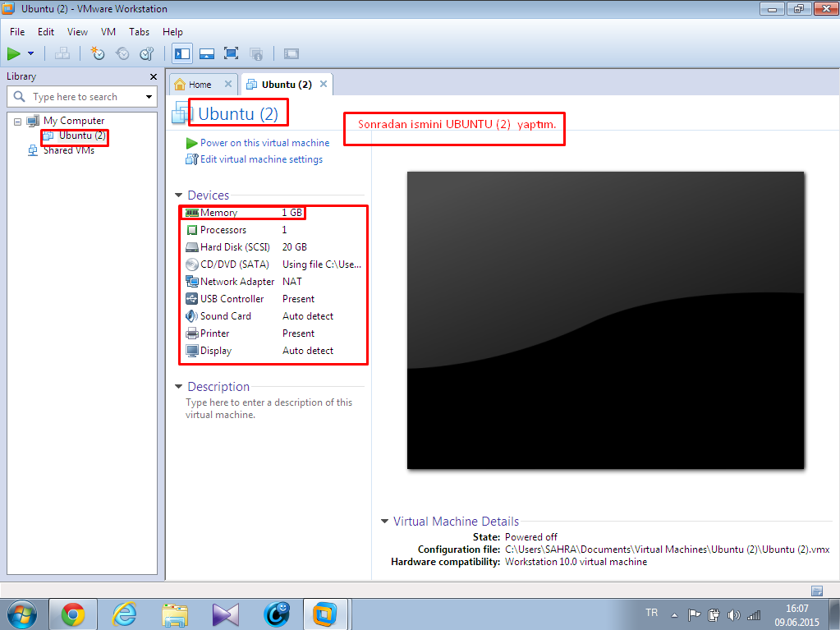The image size is (840, 630).
Task: Take a snapshot with the toolbar icon
Action: pyautogui.click(x=98, y=53)
